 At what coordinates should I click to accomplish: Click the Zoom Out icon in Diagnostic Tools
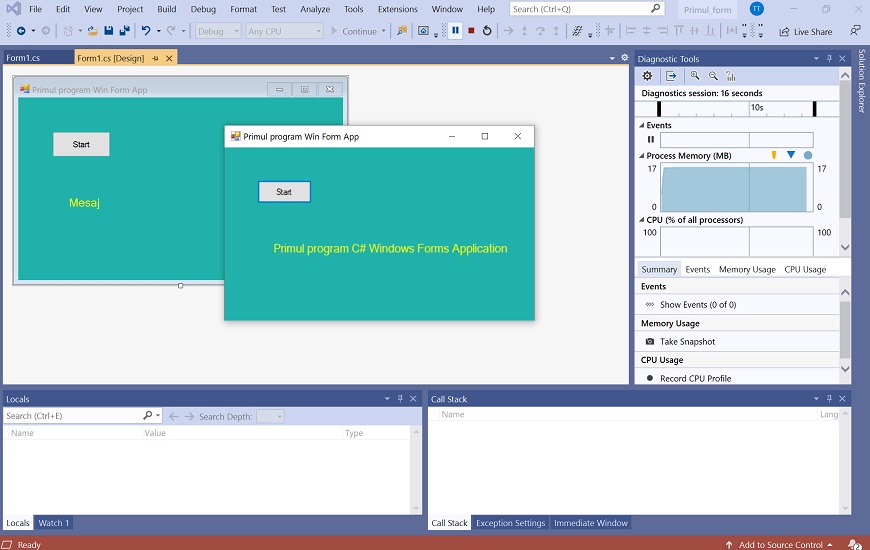(x=713, y=76)
